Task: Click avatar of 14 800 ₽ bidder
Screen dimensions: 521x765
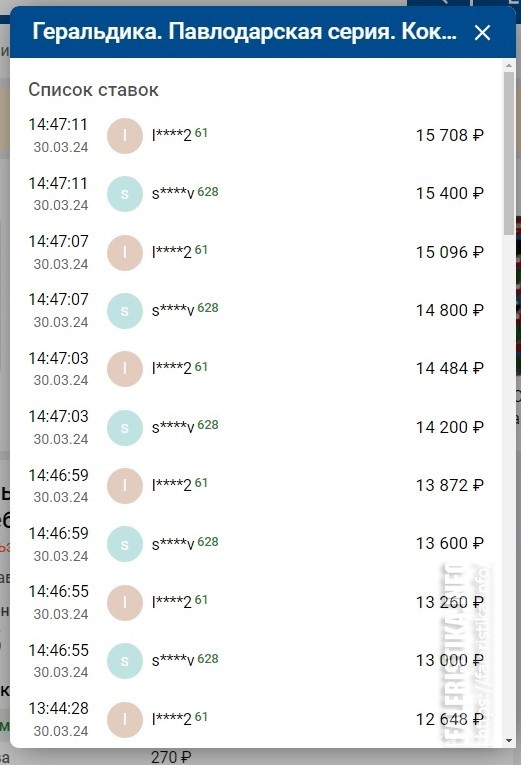Action: coord(125,311)
